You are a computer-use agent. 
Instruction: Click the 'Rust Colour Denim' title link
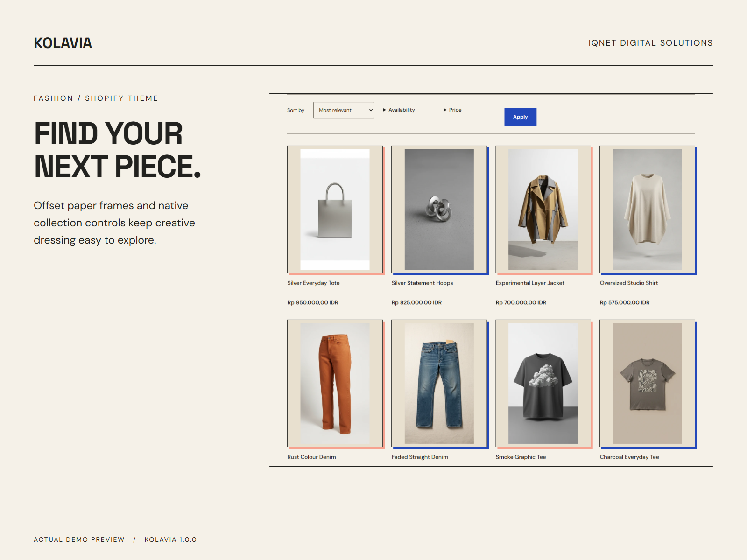click(x=311, y=457)
